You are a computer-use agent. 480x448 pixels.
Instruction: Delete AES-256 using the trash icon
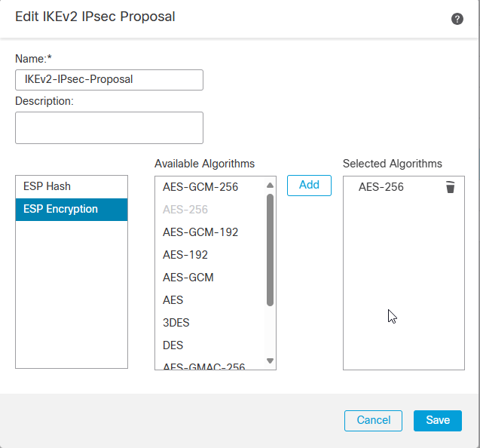point(450,187)
